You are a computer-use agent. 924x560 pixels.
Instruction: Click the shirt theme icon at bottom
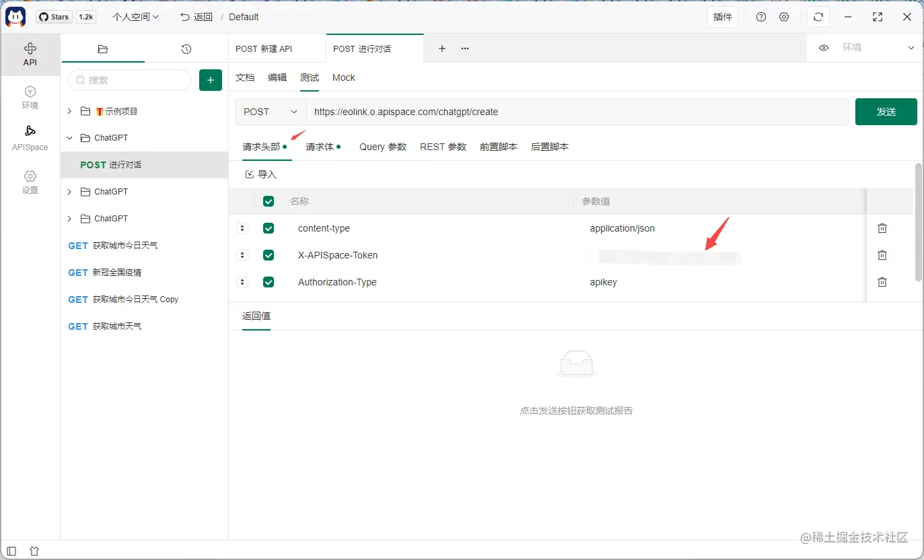click(x=34, y=551)
